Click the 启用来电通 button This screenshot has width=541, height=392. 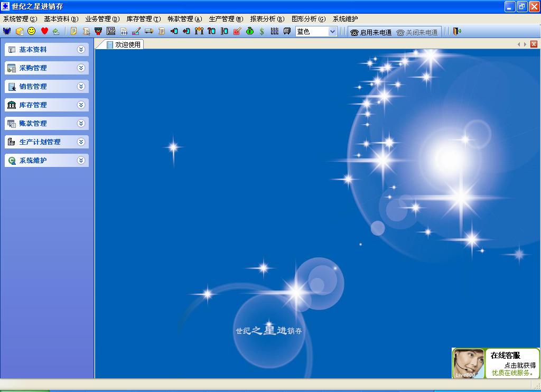click(x=371, y=32)
